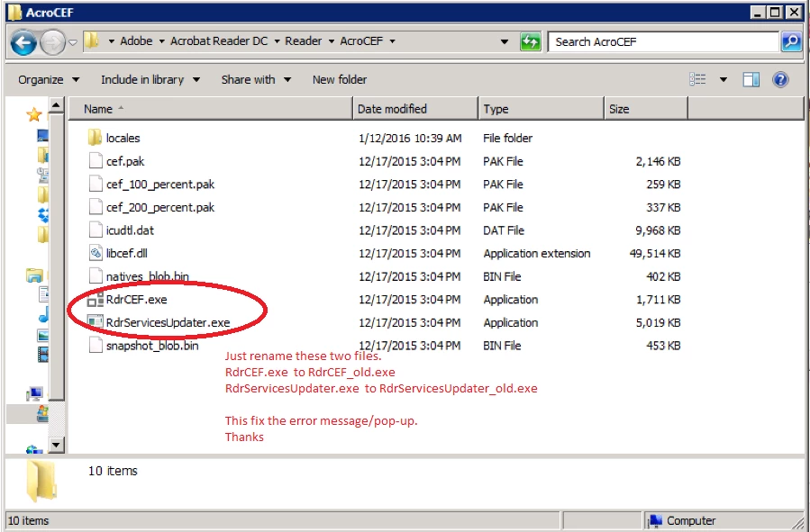810x532 pixels.
Task: Select the icudtl.dat file icon
Action: click(x=96, y=230)
